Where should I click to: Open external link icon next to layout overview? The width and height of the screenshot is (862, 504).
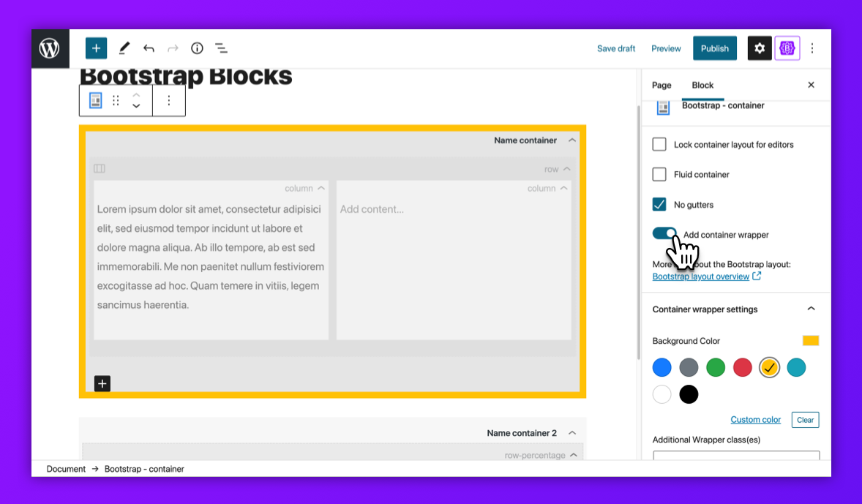click(x=757, y=276)
